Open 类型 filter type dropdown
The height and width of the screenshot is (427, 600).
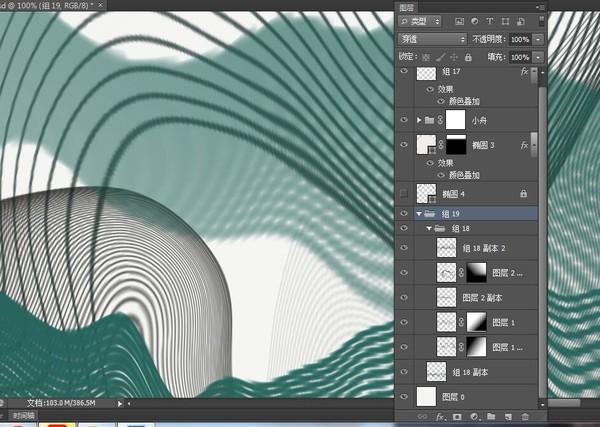pos(420,21)
